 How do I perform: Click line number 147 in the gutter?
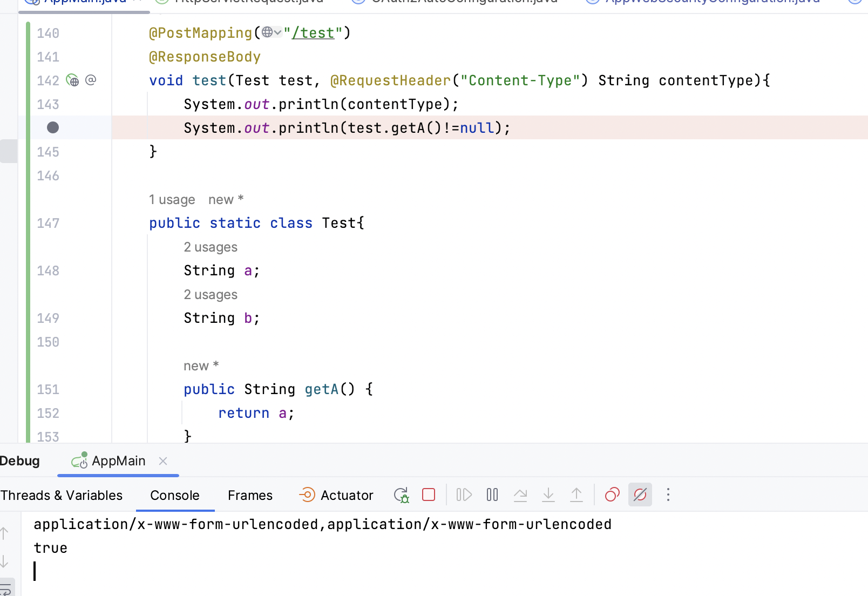(48, 223)
